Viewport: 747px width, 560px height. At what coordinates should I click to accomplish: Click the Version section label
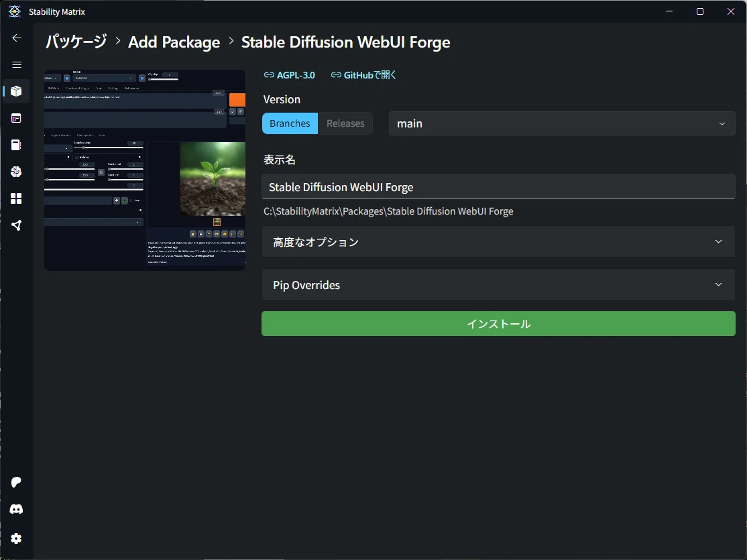[x=282, y=100]
